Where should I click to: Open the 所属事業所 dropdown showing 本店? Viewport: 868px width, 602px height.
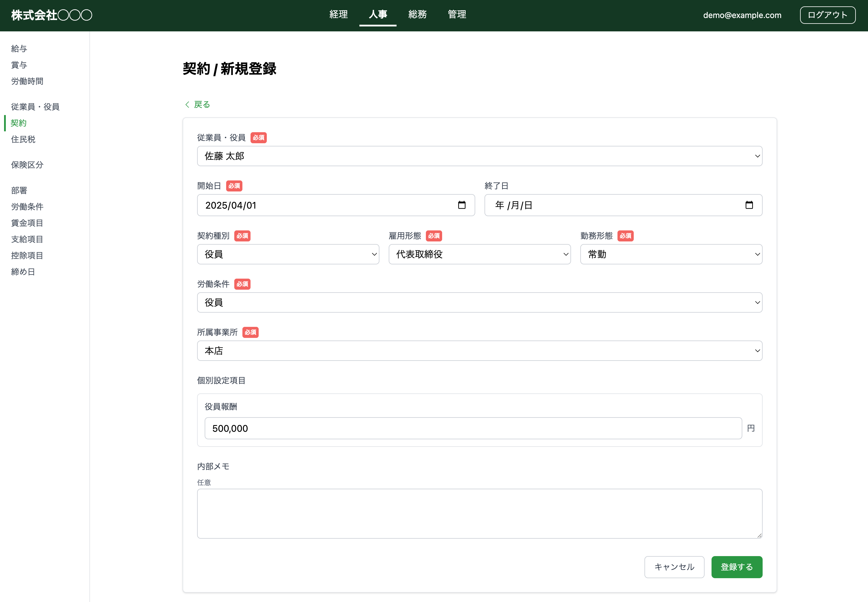coord(479,350)
